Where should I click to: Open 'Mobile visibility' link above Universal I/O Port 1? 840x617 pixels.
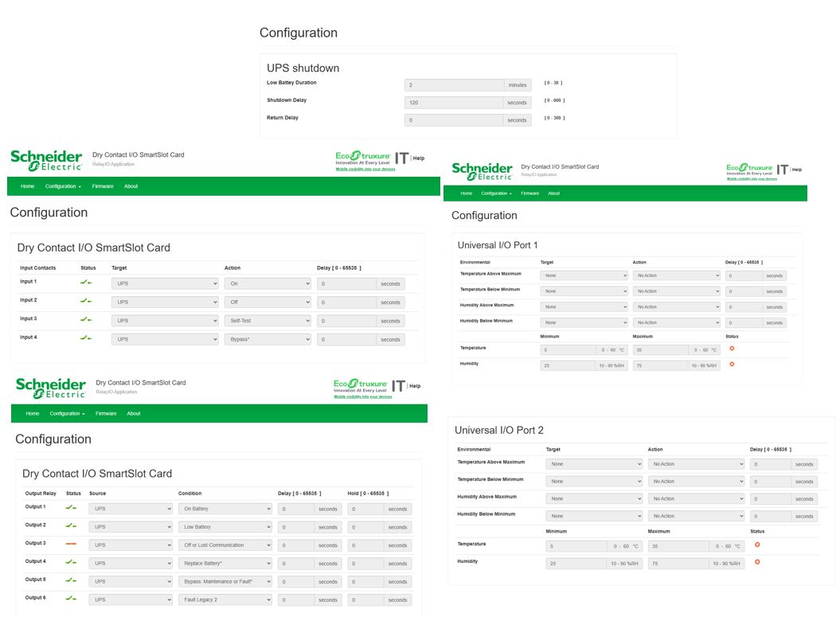pyautogui.click(x=752, y=179)
